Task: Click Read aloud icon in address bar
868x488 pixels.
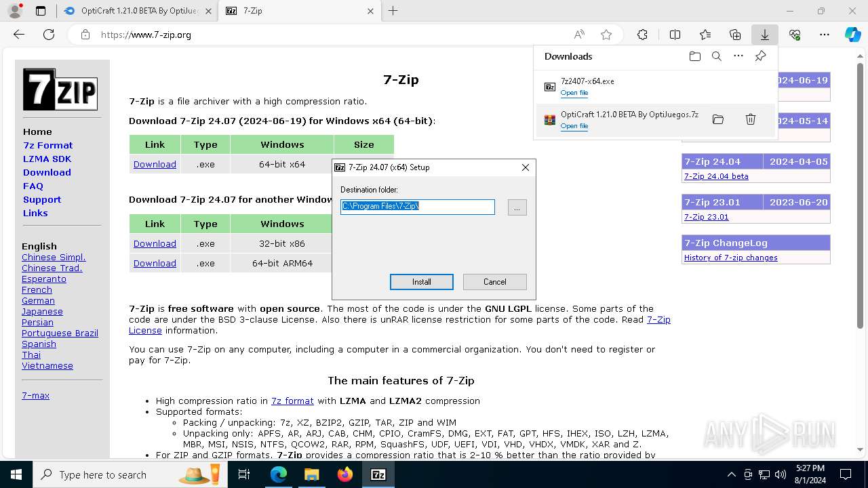Action: coord(579,35)
